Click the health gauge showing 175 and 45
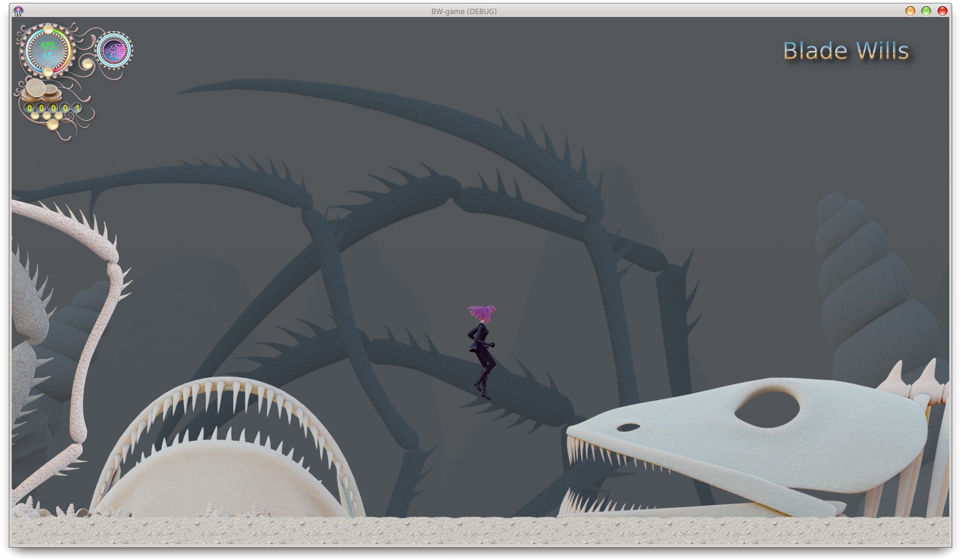Viewport: 961px width, 560px height. click(47, 51)
